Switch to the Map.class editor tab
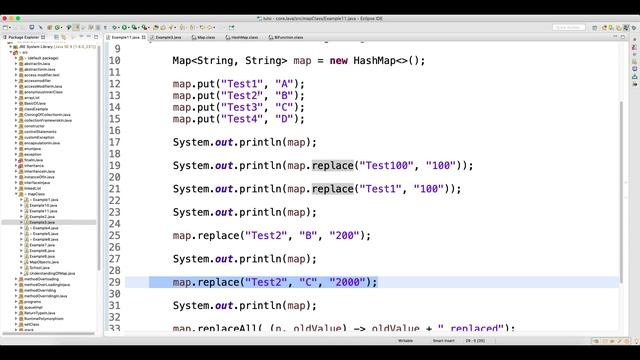Screen dimensions: 640x360 click(x=203, y=37)
